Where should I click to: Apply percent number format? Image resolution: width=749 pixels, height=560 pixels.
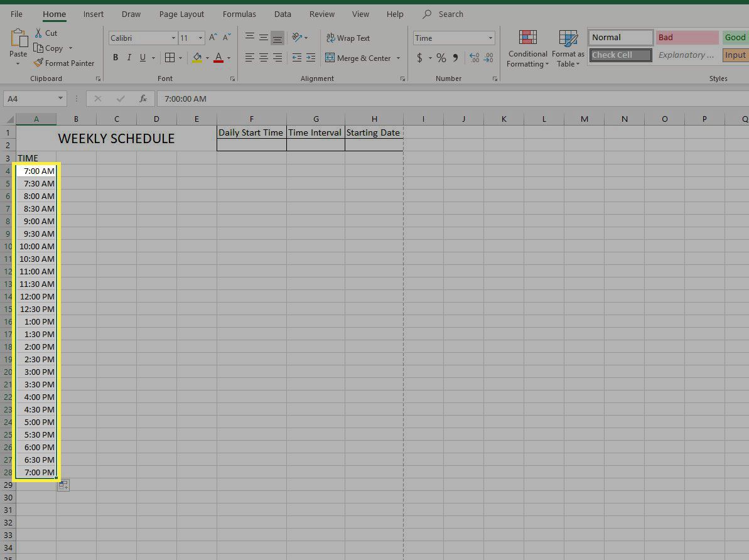(x=440, y=57)
